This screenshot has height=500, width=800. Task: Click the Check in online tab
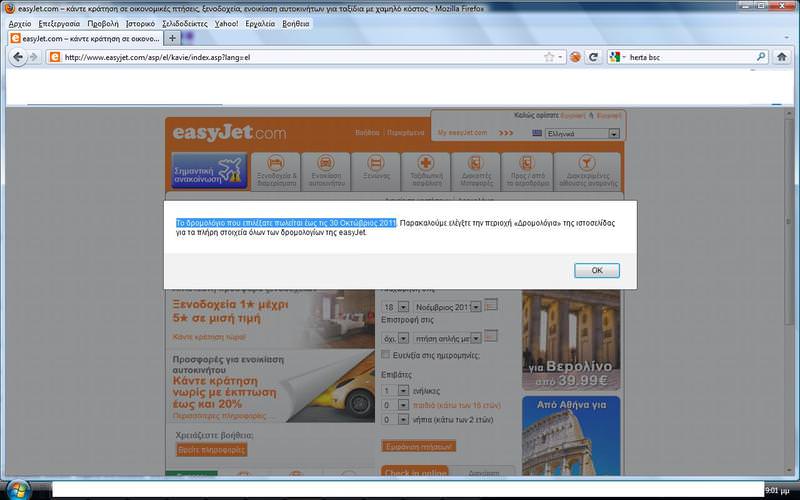pos(415,471)
